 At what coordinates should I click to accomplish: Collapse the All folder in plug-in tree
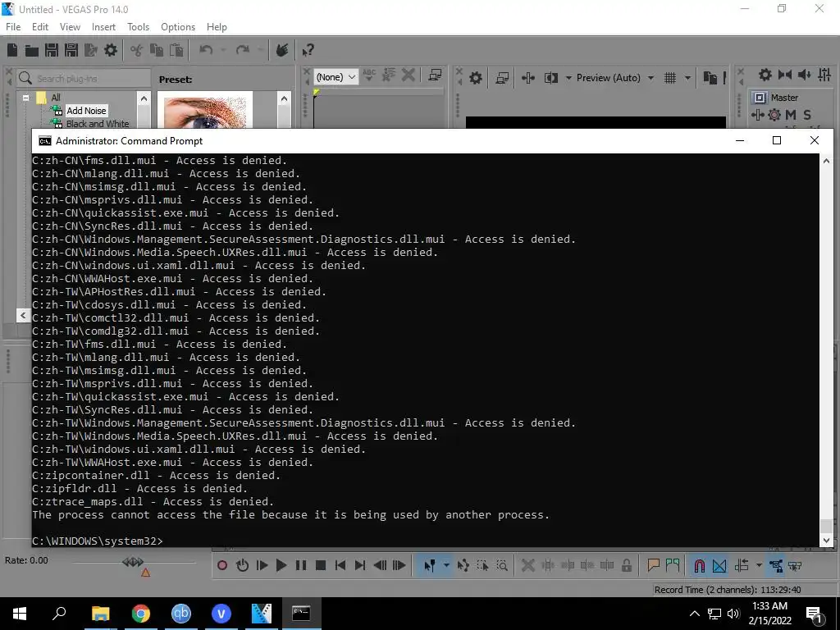pyautogui.click(x=25, y=98)
